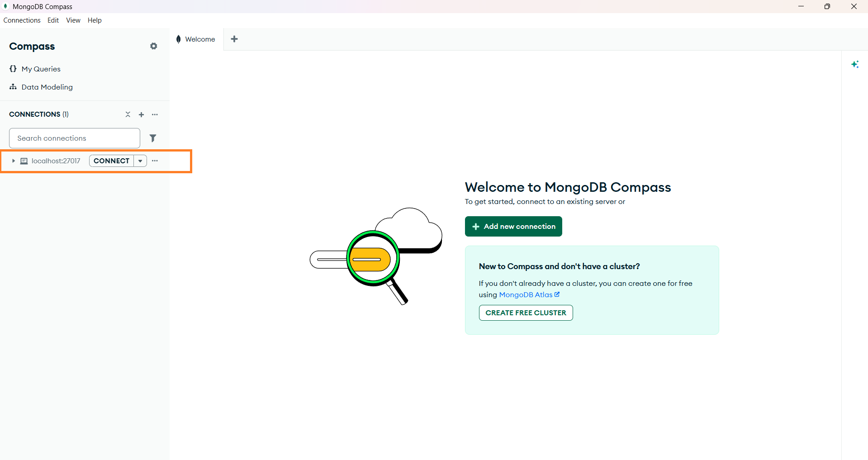Open the Data Modeling section
868x460 pixels.
[x=47, y=87]
